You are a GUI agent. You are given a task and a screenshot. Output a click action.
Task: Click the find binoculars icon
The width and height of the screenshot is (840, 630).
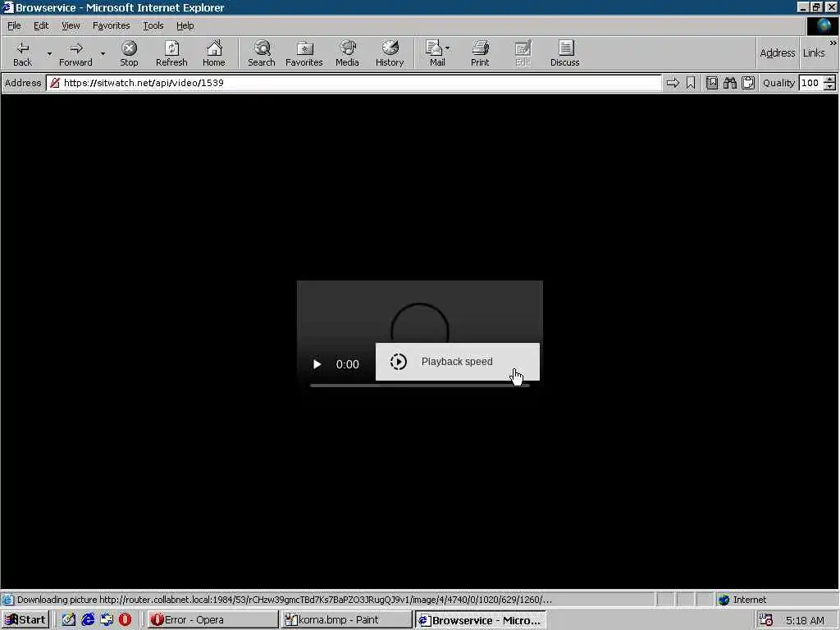coord(729,83)
